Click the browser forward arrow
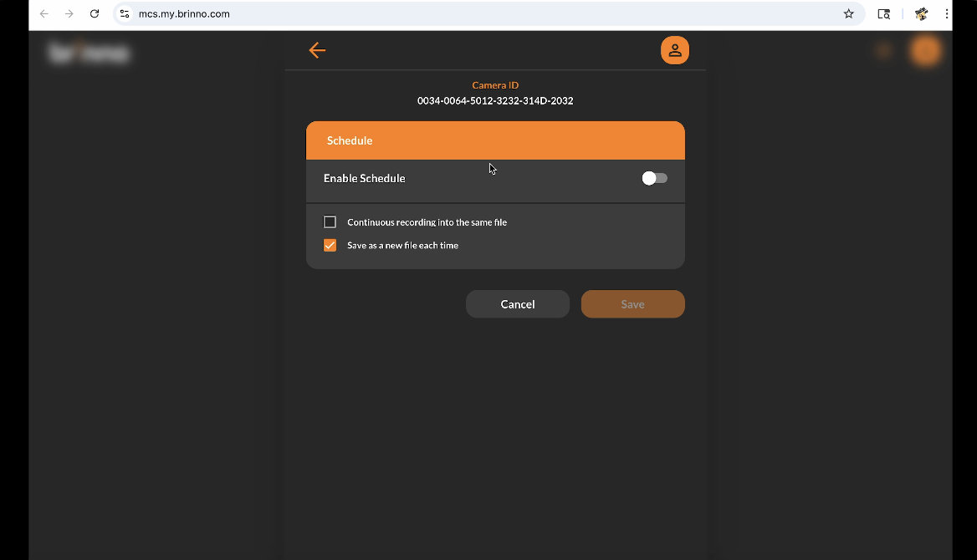977x560 pixels. coord(69,14)
